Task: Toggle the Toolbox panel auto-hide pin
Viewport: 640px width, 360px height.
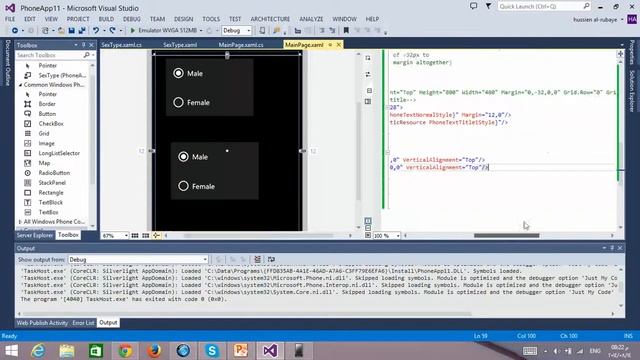Action: 84,45
